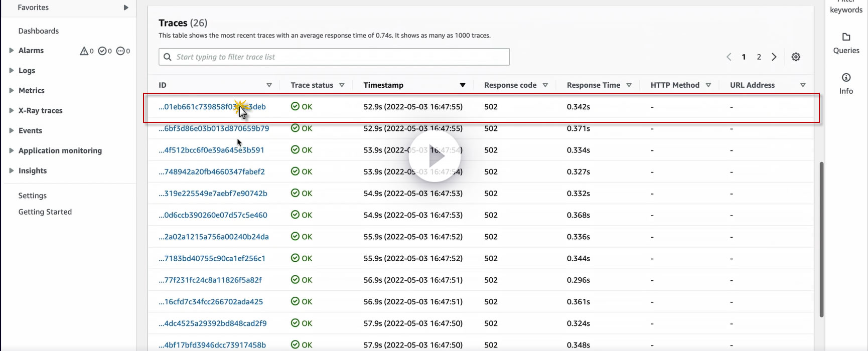Click the insufficient data alarm count icon
This screenshot has height=351, width=868.
click(x=120, y=51)
